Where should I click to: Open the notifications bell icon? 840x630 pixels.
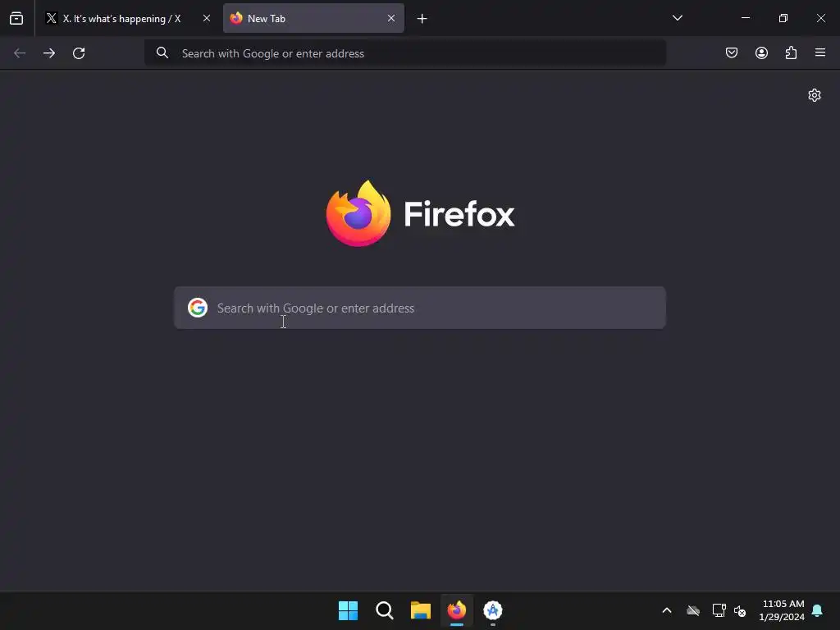click(818, 610)
